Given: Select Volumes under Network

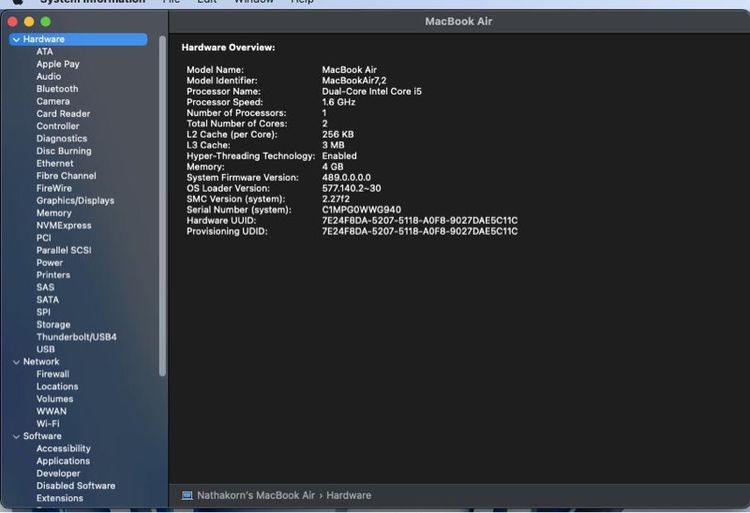Looking at the screenshot, I should (55, 400).
